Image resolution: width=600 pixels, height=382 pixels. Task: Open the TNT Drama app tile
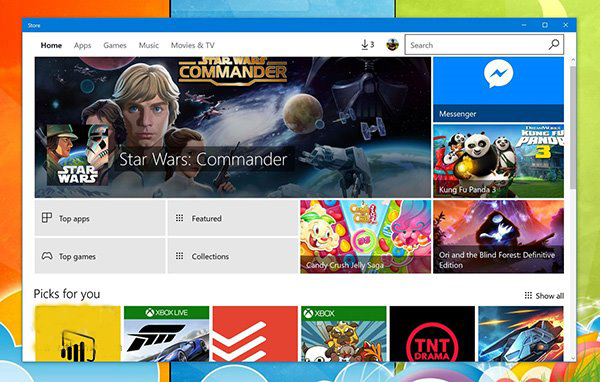(432, 333)
